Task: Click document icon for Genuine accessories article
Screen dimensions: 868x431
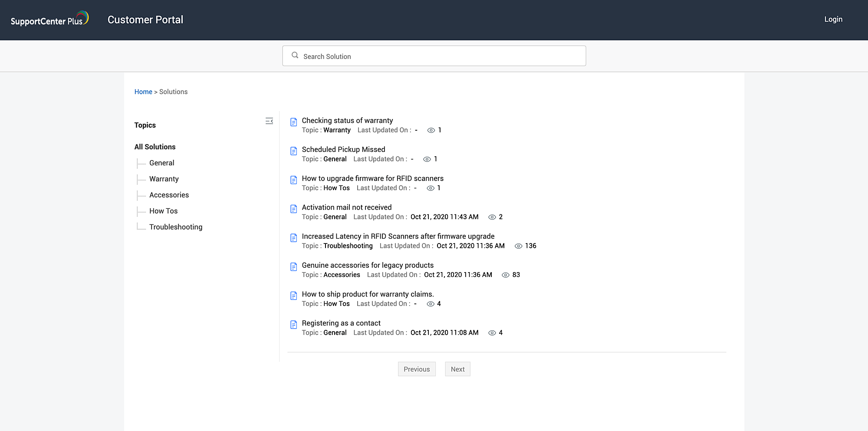Action: click(294, 266)
